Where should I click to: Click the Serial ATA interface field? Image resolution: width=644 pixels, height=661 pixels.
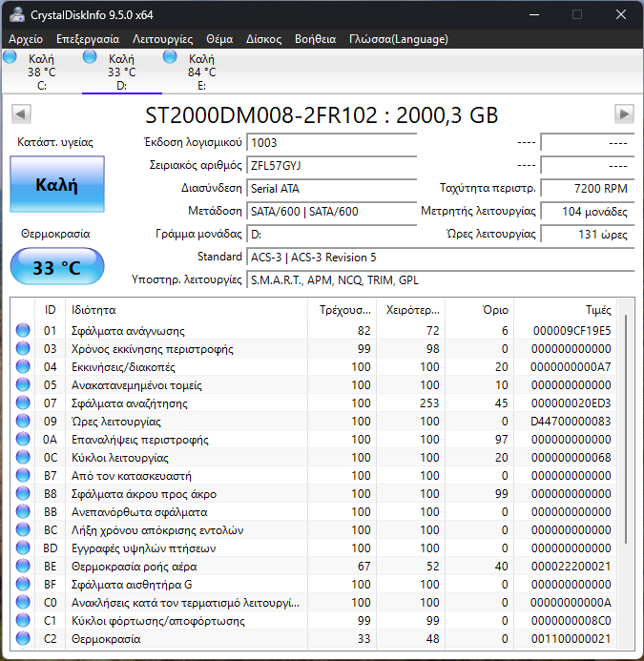pyautogui.click(x=331, y=188)
